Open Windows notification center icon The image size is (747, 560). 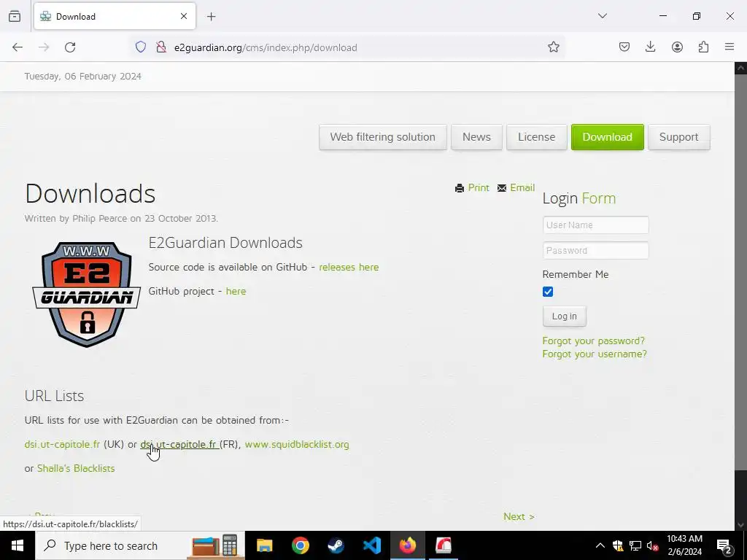(724, 546)
